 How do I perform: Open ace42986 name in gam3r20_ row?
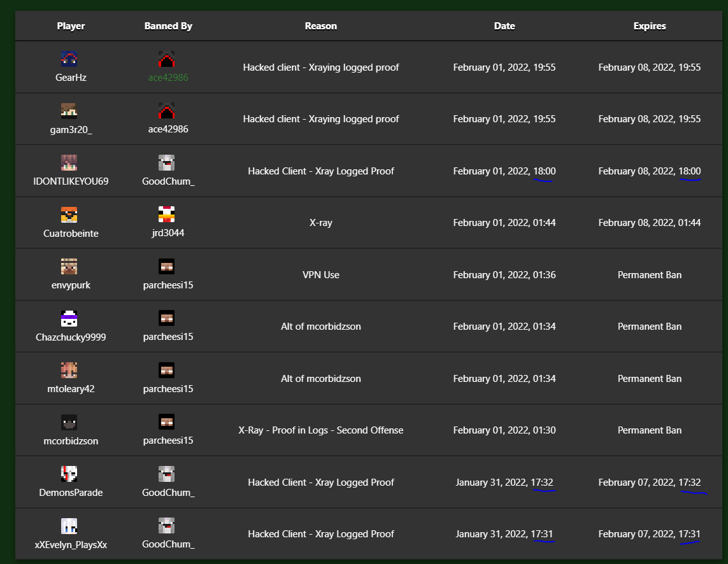pyautogui.click(x=168, y=129)
